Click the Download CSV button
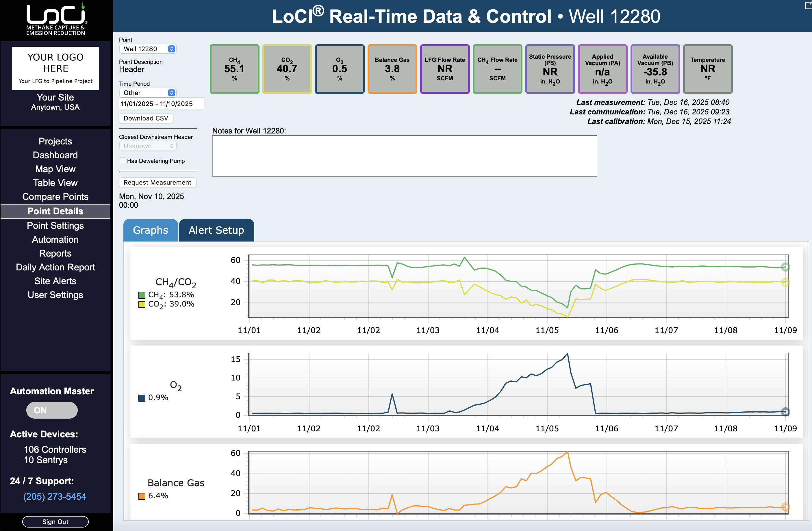812x531 pixels. click(x=146, y=118)
